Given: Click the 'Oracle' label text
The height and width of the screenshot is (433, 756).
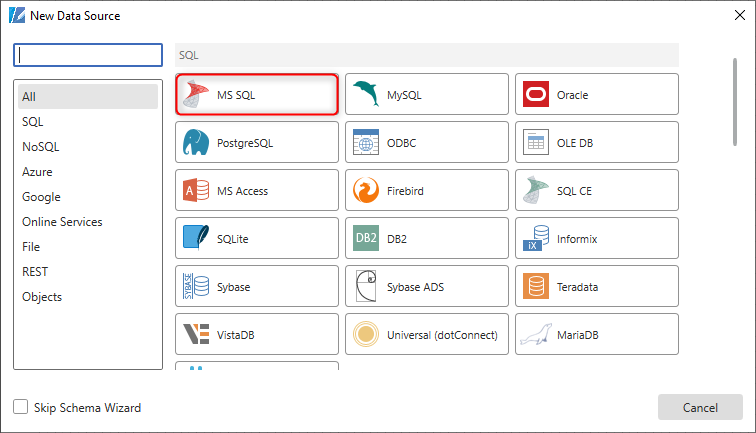Looking at the screenshot, I should 572,95.
